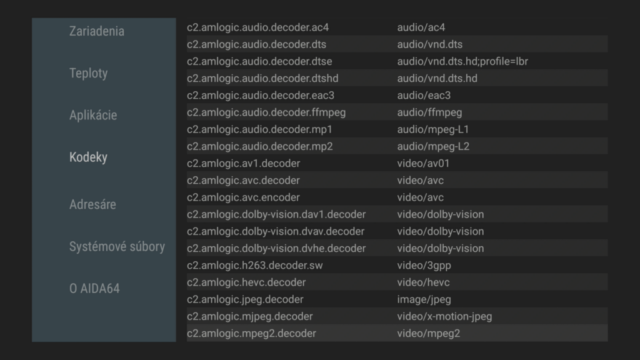Click the image/jpeg type value
Viewport: 640px width, 360px height.
(x=424, y=299)
